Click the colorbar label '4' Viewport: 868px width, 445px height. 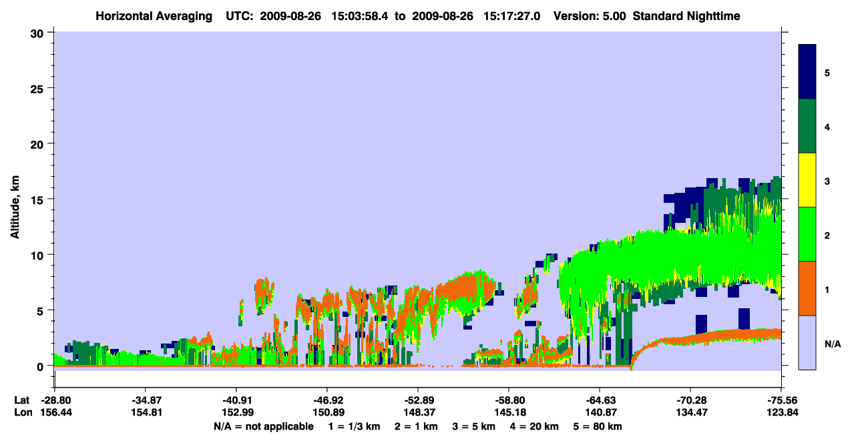[x=827, y=126]
